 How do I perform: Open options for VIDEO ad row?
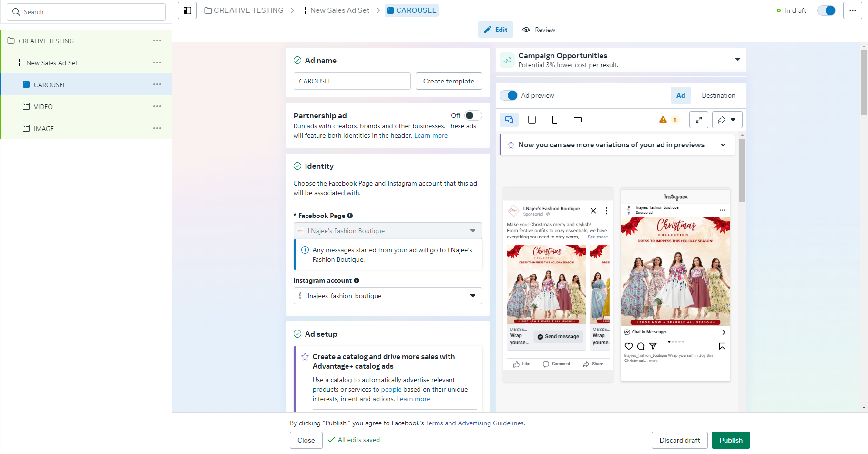tap(157, 107)
